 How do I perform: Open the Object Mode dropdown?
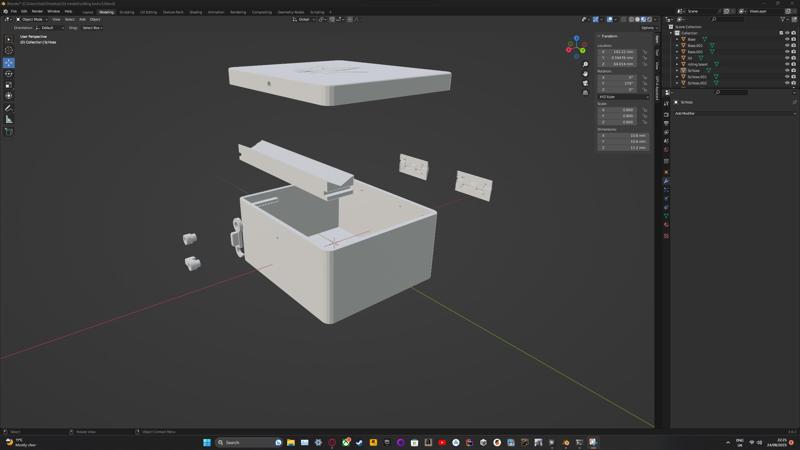point(31,19)
